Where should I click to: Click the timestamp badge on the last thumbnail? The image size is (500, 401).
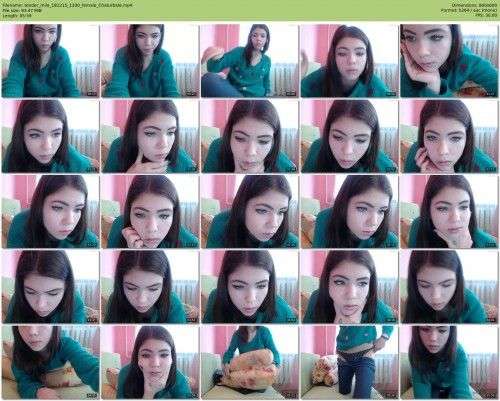(490, 395)
